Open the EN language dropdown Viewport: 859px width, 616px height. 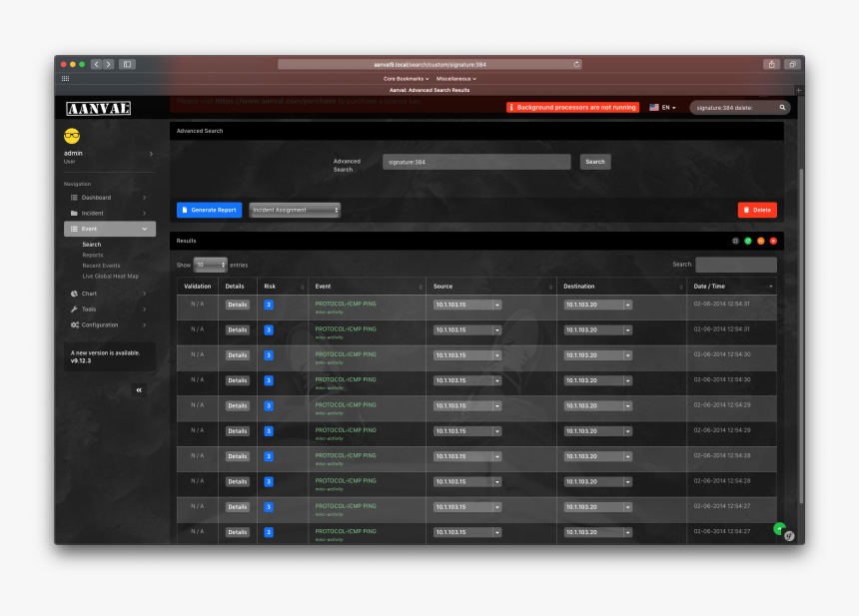(662, 107)
